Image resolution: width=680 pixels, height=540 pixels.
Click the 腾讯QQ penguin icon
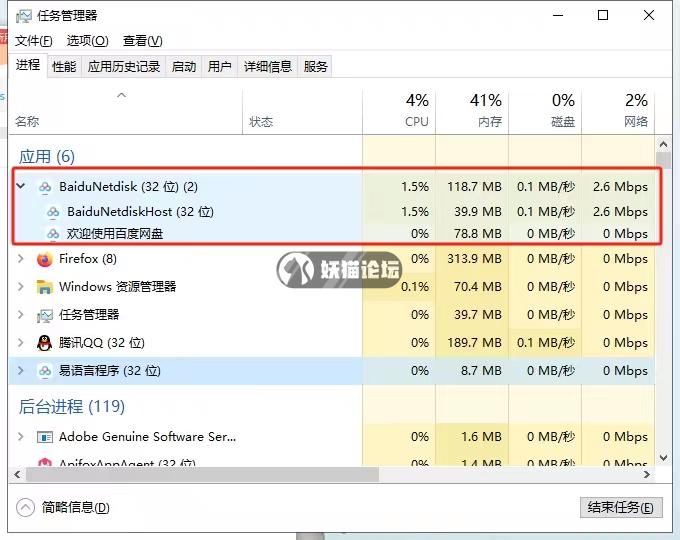click(x=45, y=343)
